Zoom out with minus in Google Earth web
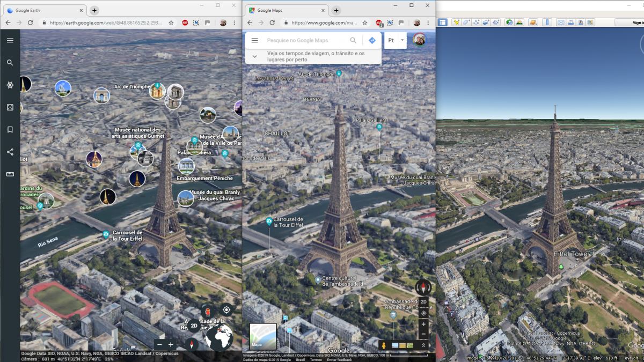The image size is (644, 362). pos(159,345)
